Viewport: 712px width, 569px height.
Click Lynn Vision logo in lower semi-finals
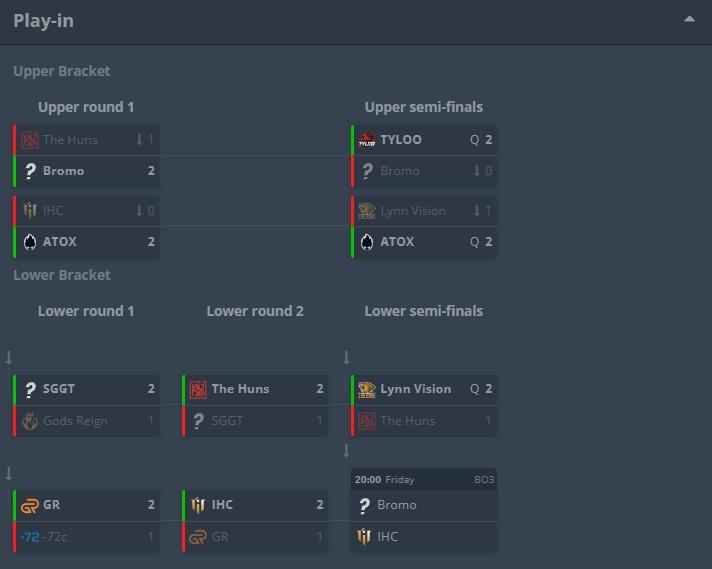(366, 389)
